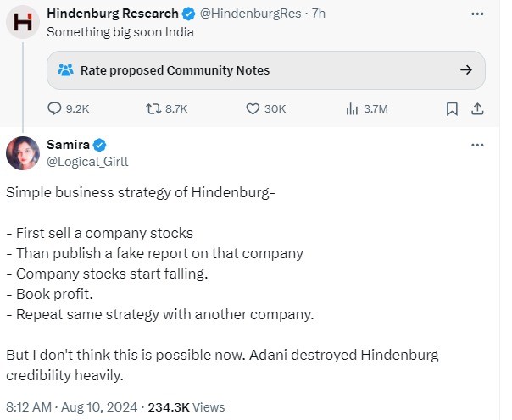Click the Community Notes people icon
This screenshot has height=420, width=512.
(65, 70)
